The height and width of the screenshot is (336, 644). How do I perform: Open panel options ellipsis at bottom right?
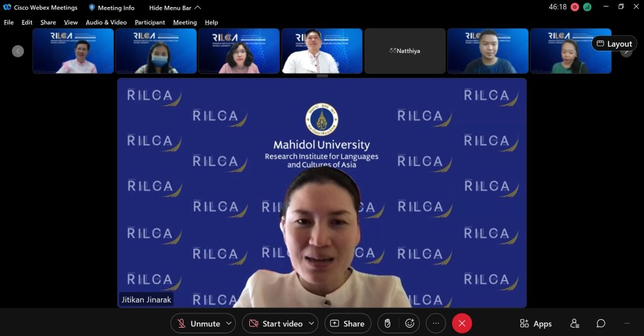[x=627, y=324]
